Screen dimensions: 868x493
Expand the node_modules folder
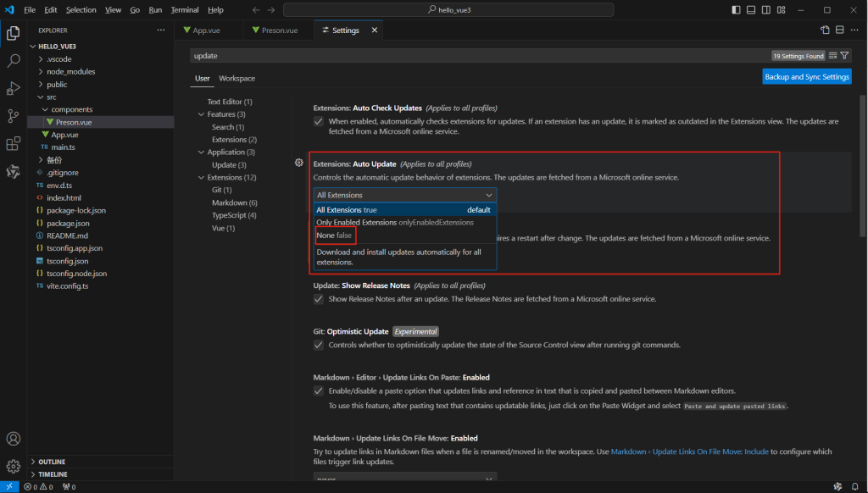[101, 72]
